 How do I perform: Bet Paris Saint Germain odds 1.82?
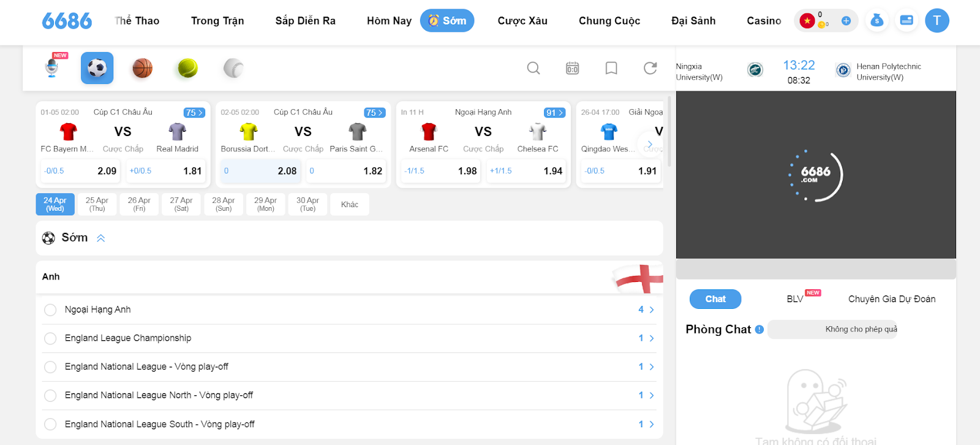click(346, 171)
